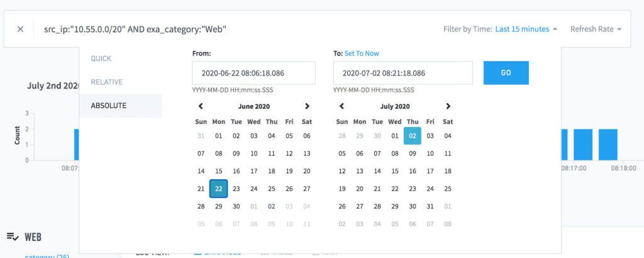Viewport: 644px width, 258px height.
Task: Click the WEB checklist icon
Action: (13, 237)
